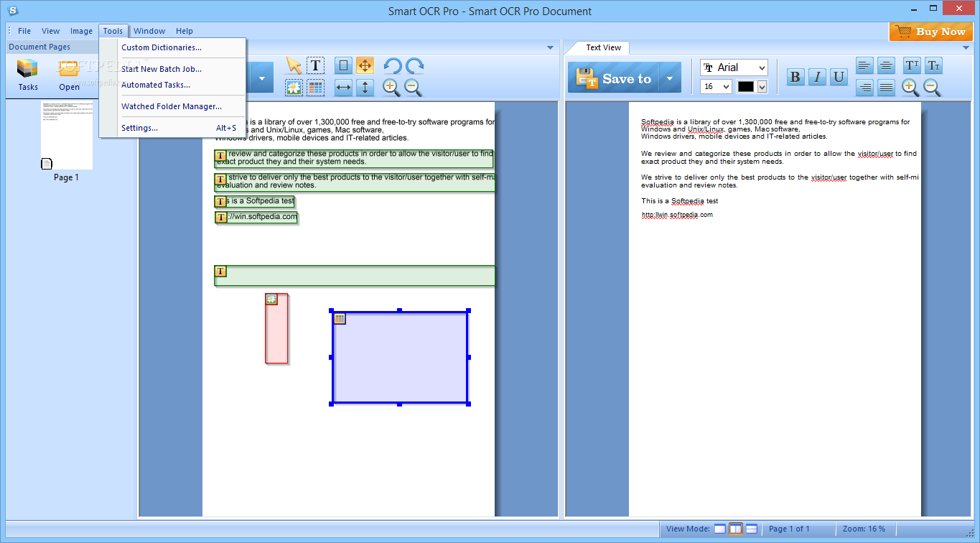Select the red picture zone on page
Screen dimensions: 980x543
276,328
